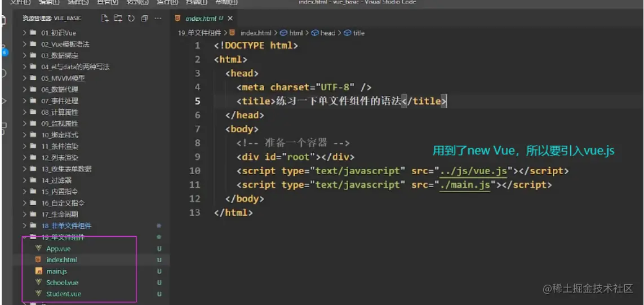This screenshot has width=644, height=305.
Task: Open the 查看(V) menu
Action: pyautogui.click(x=108, y=2)
